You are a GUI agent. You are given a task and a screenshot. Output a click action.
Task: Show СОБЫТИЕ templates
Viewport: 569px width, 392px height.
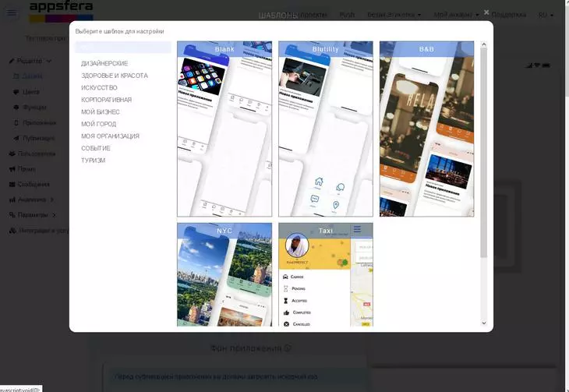[96, 148]
